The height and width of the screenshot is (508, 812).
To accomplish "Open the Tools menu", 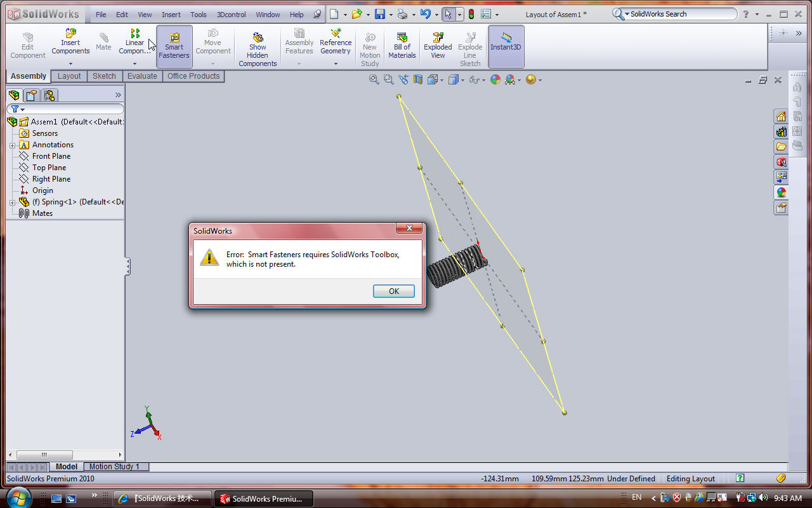I will point(199,15).
